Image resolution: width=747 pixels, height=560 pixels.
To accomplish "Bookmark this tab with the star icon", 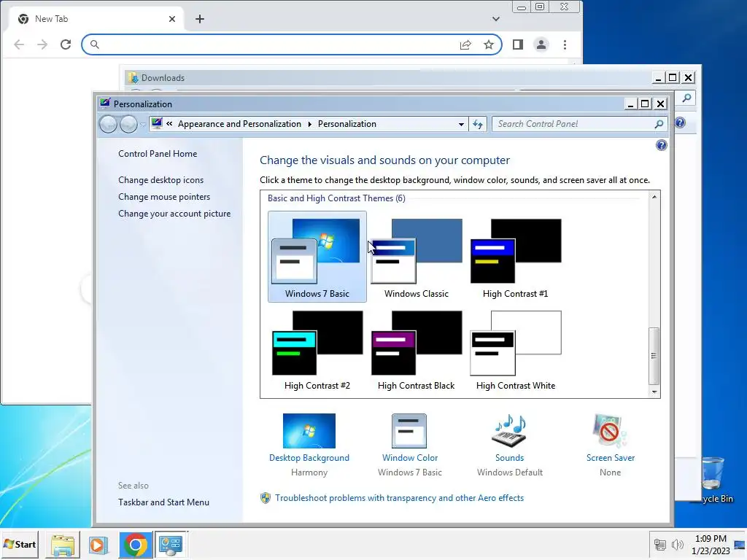I will (x=489, y=44).
